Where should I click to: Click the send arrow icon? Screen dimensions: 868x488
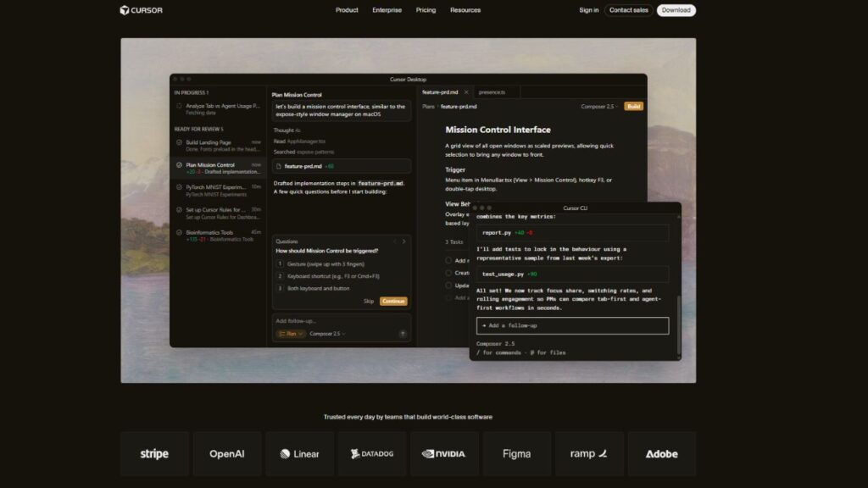(x=403, y=334)
